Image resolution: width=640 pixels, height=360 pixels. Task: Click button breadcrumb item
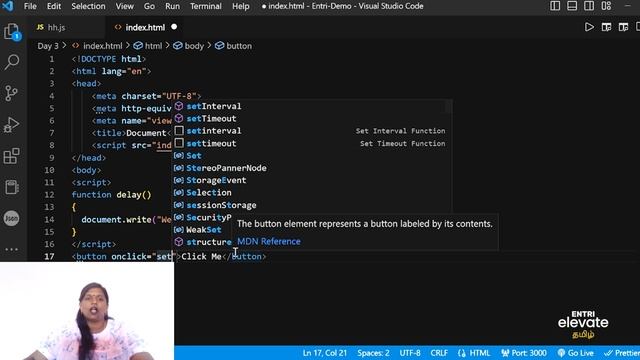point(239,46)
